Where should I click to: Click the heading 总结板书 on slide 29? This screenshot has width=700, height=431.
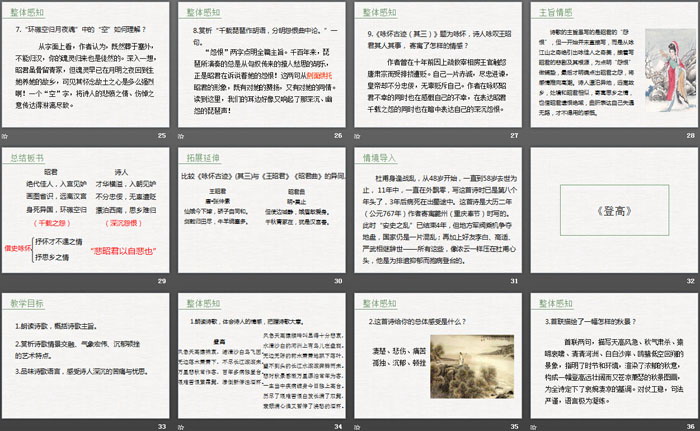click(27, 158)
